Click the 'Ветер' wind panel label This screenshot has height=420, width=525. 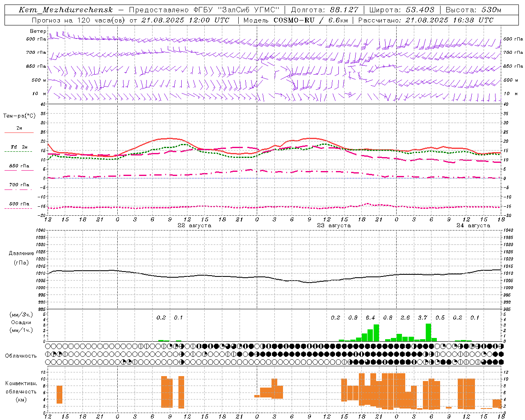[x=38, y=31]
